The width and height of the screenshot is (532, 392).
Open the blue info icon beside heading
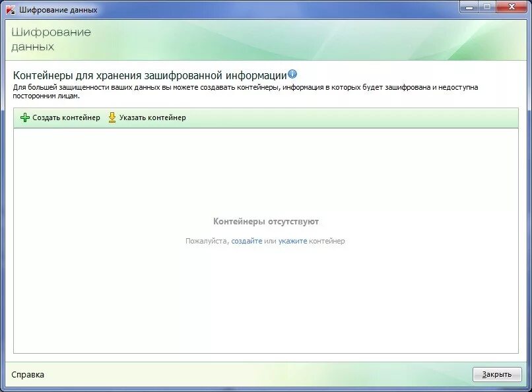292,74
